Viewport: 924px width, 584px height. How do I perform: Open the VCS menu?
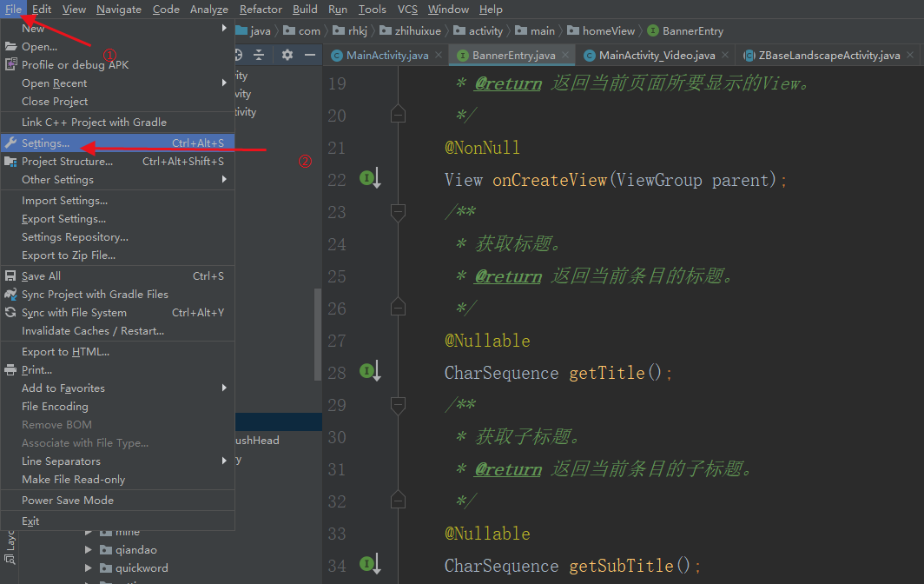coord(407,10)
